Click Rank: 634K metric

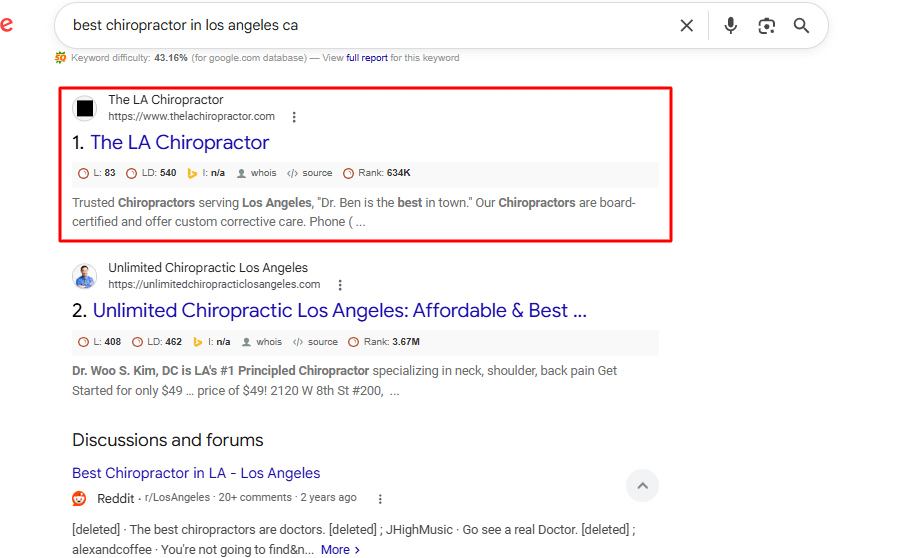tap(377, 173)
